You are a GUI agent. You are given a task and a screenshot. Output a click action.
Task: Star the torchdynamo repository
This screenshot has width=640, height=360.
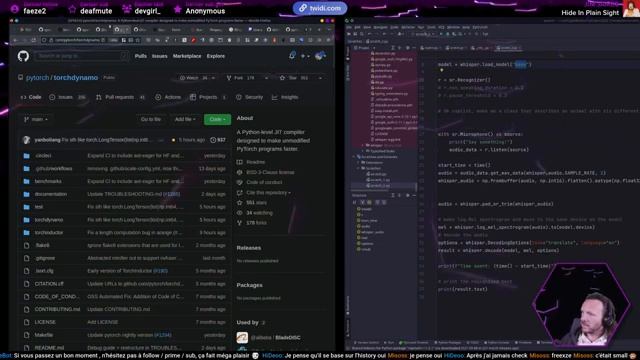294,78
